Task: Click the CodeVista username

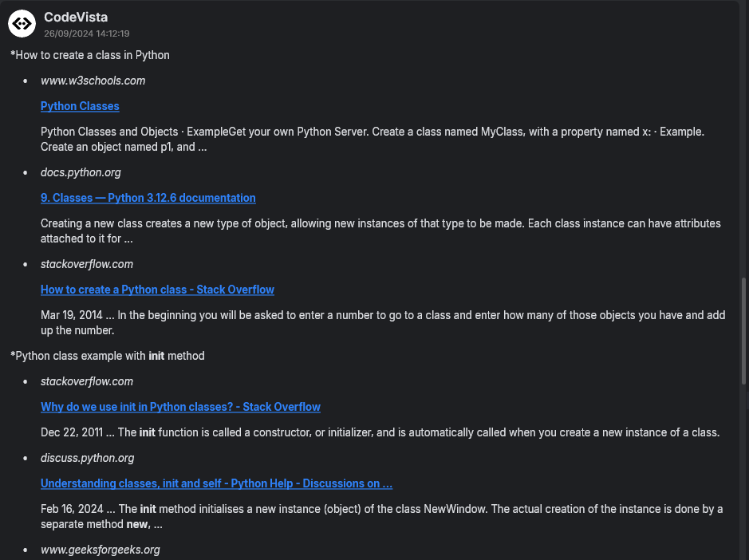Action: [76, 17]
